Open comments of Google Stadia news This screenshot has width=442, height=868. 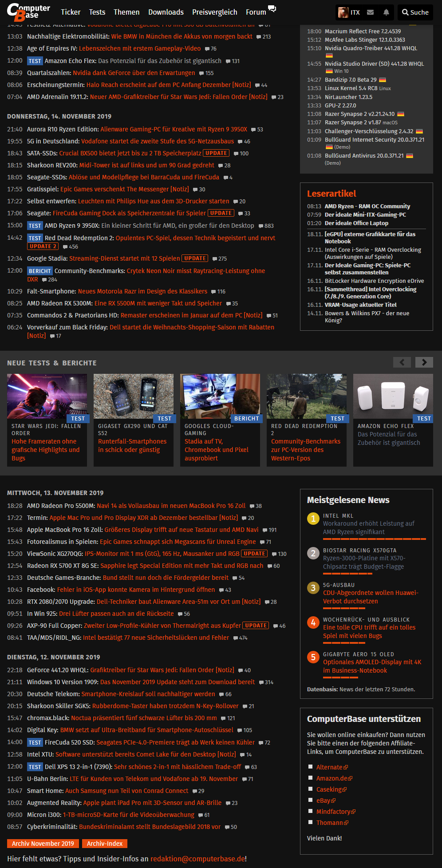220,259
